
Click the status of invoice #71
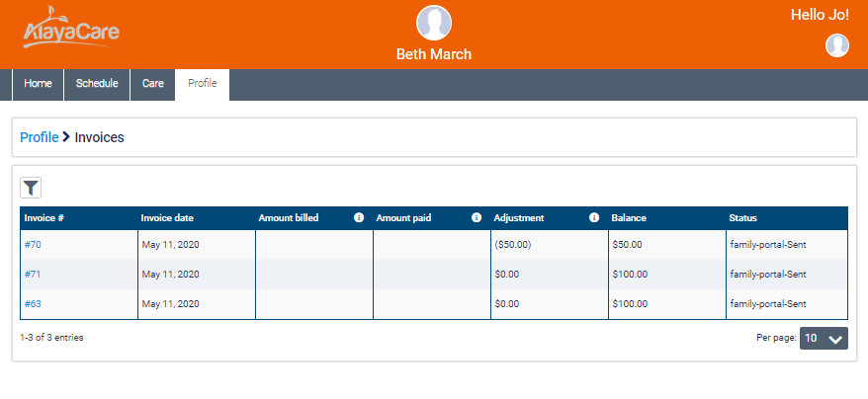click(768, 274)
